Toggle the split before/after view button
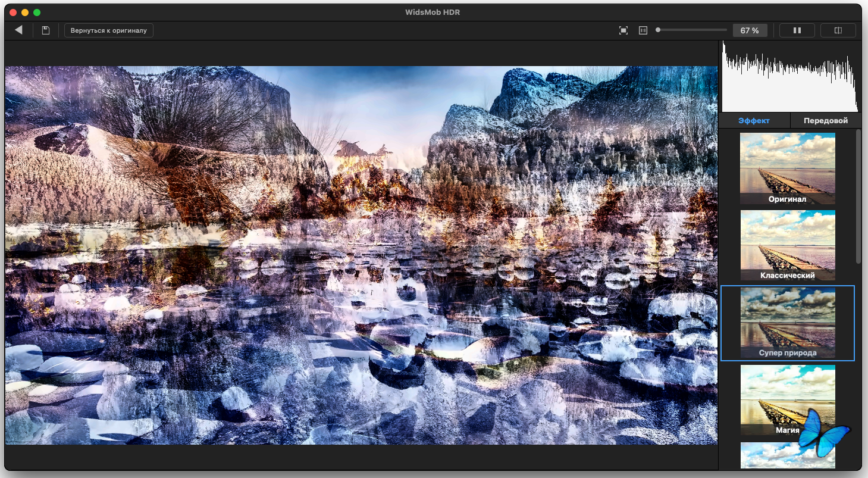Image resolution: width=868 pixels, height=478 pixels. [838, 30]
